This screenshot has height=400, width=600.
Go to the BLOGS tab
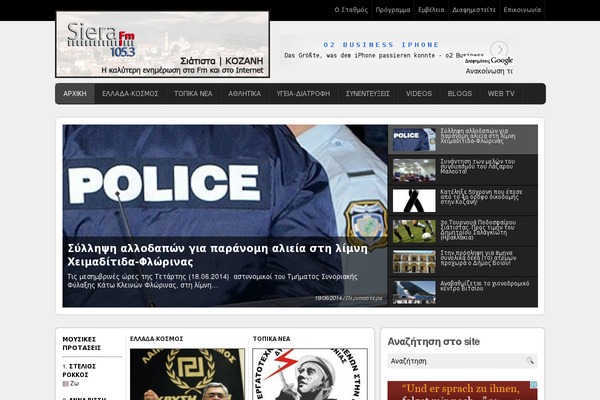[460, 93]
